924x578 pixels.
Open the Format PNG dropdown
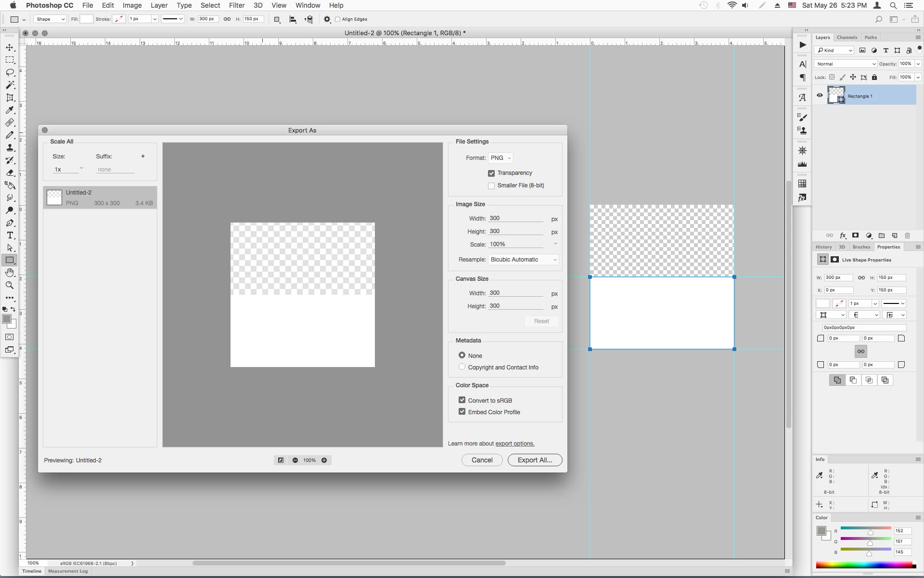click(x=500, y=158)
